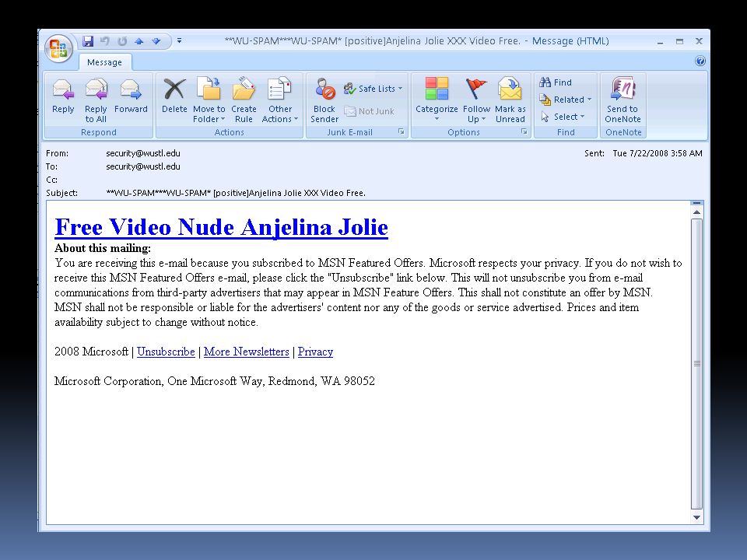
Task: Click the Undo arrow in quick access toolbar
Action: (x=105, y=41)
